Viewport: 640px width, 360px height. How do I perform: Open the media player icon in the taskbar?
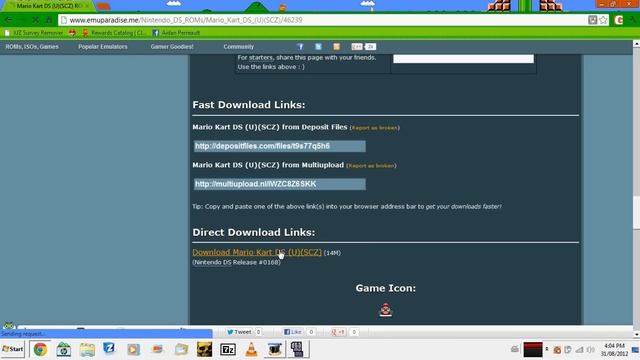(133, 349)
